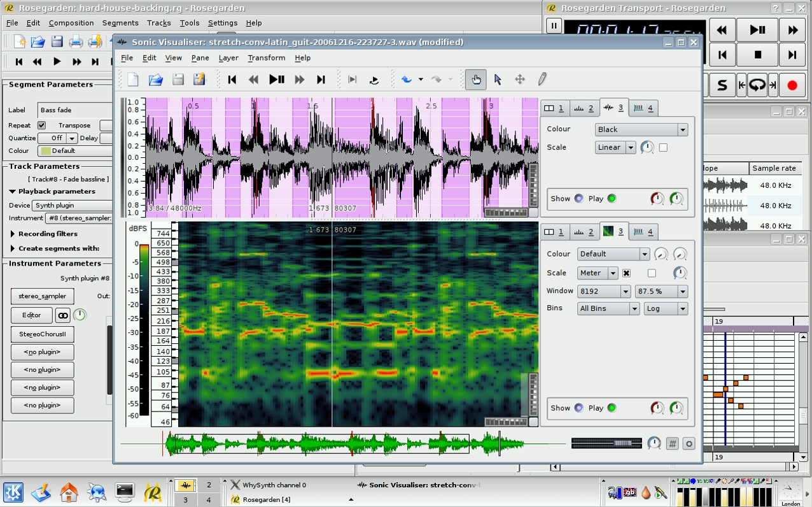Toggle Loop button in Rosegarden Transport
Screen dimensions: 812x507
[757, 85]
